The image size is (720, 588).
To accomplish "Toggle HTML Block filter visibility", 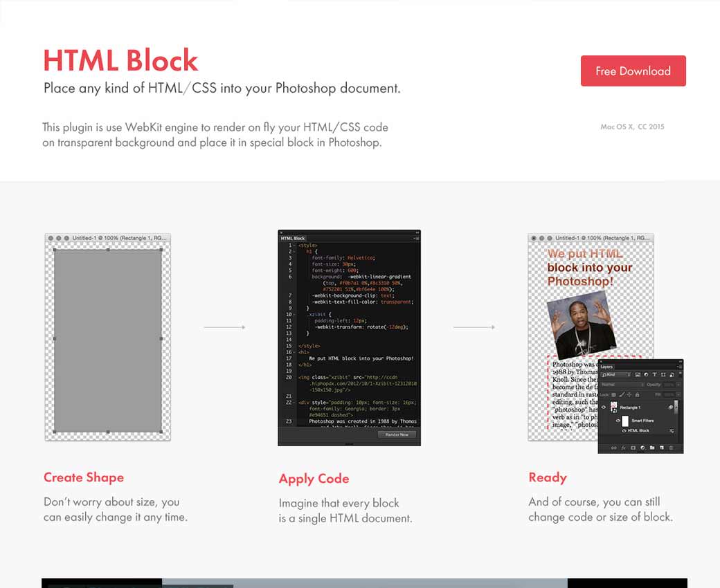I will [624, 430].
